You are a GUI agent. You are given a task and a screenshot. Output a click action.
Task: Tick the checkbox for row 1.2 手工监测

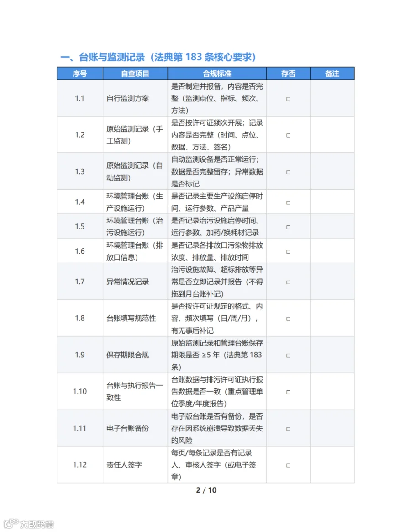tap(288, 135)
